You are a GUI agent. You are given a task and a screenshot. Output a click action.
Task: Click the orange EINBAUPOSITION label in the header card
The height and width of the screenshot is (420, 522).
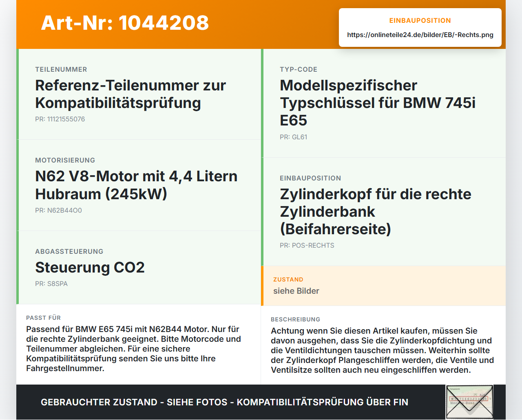pos(420,21)
